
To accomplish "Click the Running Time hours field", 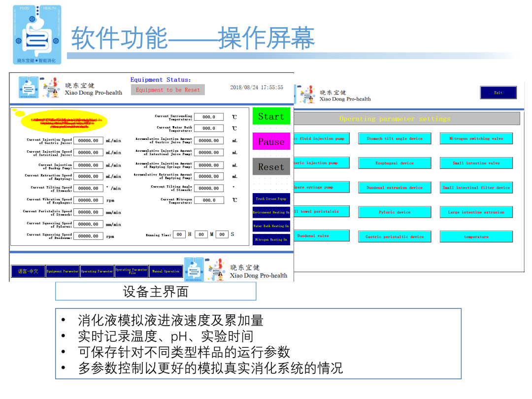I will (x=179, y=234).
